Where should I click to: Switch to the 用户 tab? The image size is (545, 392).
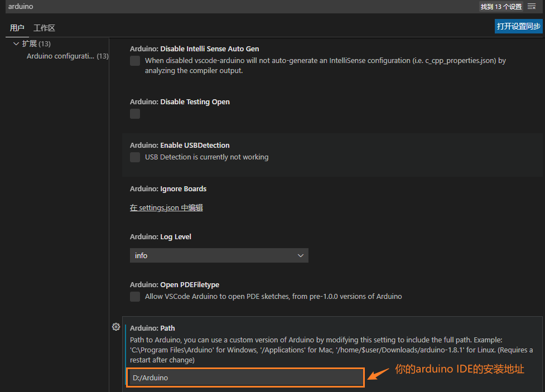(17, 28)
